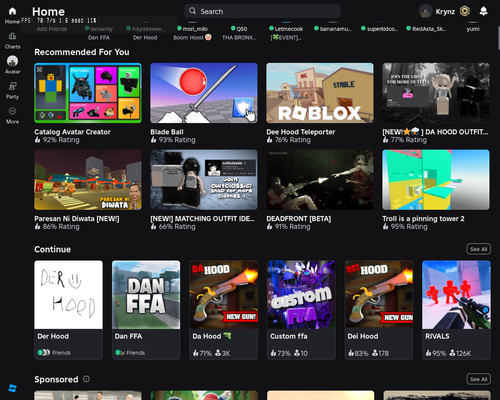Open Dee Hood Teleporter thumbnail

pyautogui.click(x=320, y=93)
